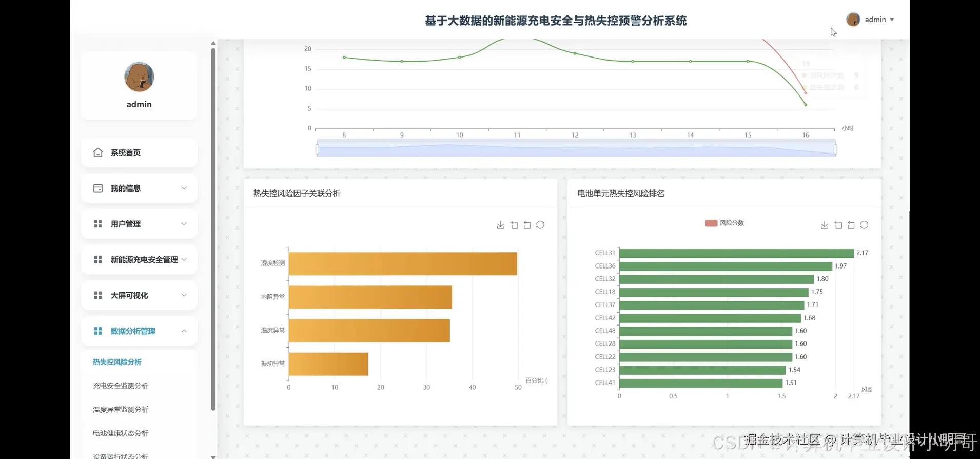Click the middle of the hourly data zoom bar

pyautogui.click(x=576, y=149)
